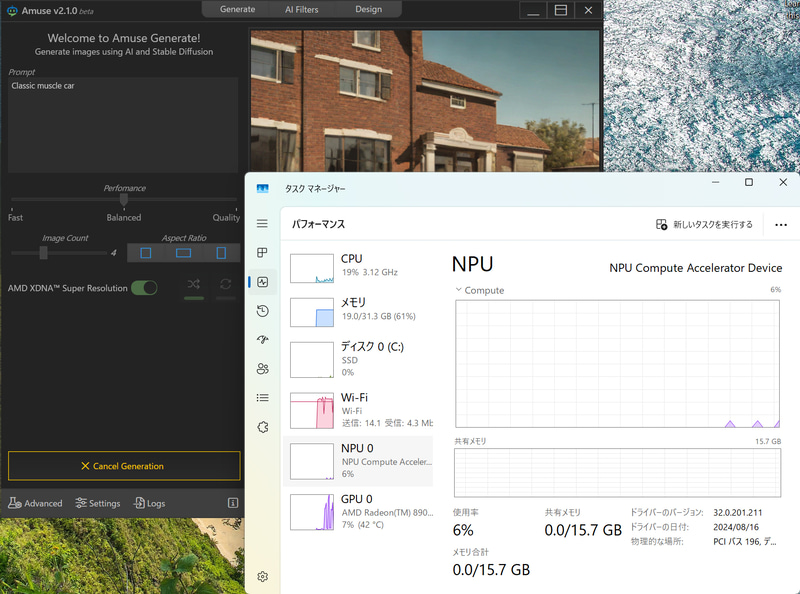Screen dimensions: 800x594
Task: Toggle AMD XDNA Super Resolution switch
Action: [144, 288]
